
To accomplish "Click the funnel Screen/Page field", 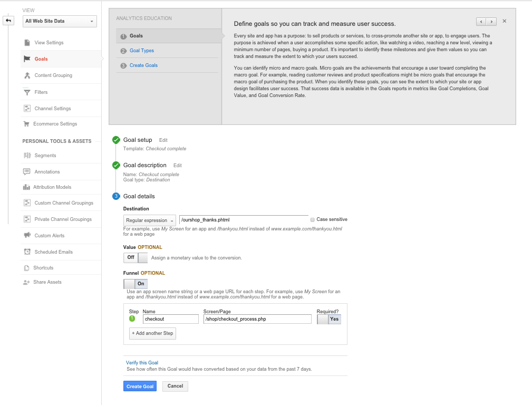I will tap(257, 319).
